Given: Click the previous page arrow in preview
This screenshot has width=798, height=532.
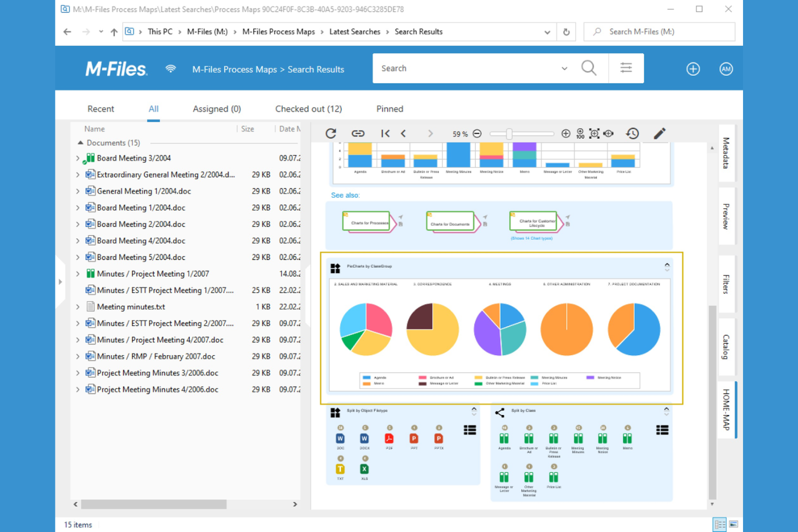Looking at the screenshot, I should [403, 134].
